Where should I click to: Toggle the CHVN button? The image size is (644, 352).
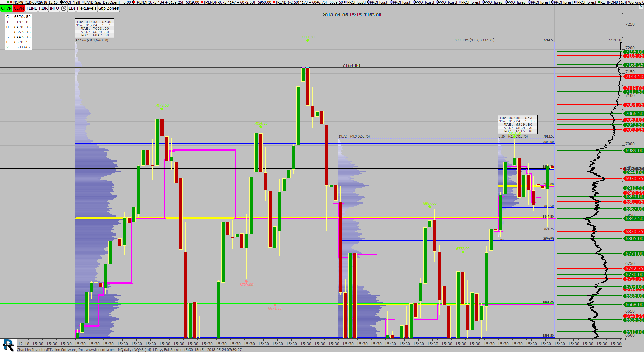[x=6, y=8]
